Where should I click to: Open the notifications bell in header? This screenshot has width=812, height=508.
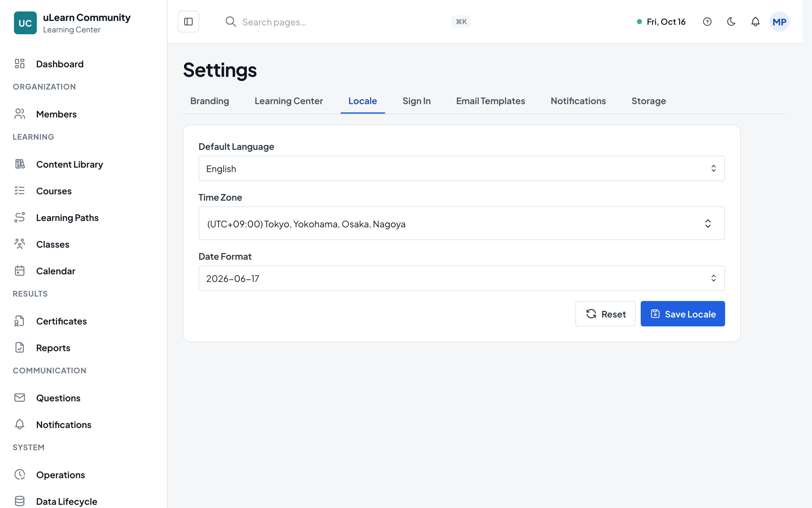[x=755, y=22]
